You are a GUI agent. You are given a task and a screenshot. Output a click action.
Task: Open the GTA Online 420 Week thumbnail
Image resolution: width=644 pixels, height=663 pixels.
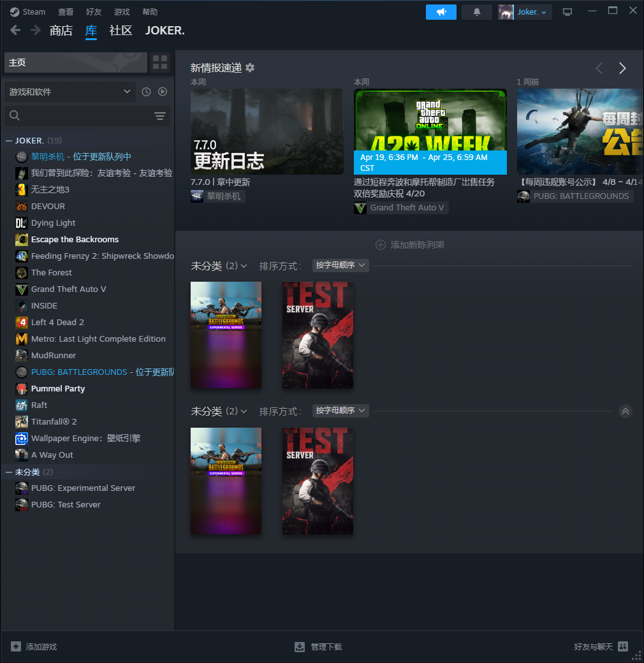click(430, 131)
